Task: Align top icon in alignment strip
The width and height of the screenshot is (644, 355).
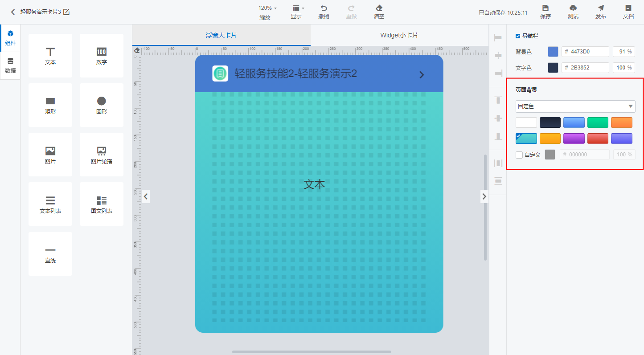Action: coord(498,100)
